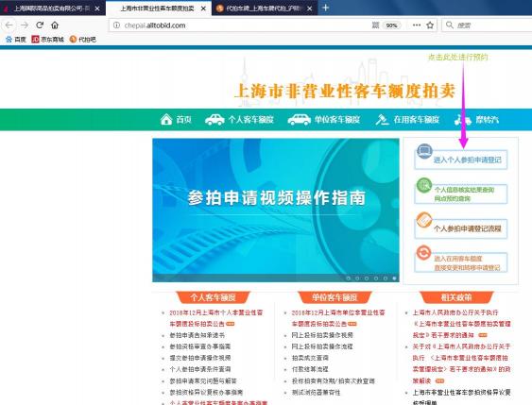Open the 京东商城 bookmark
Viewport: 532px width, 405px height.
pos(48,40)
